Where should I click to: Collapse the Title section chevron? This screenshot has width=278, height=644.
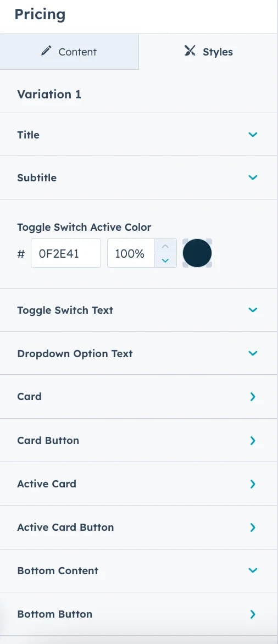(x=253, y=135)
